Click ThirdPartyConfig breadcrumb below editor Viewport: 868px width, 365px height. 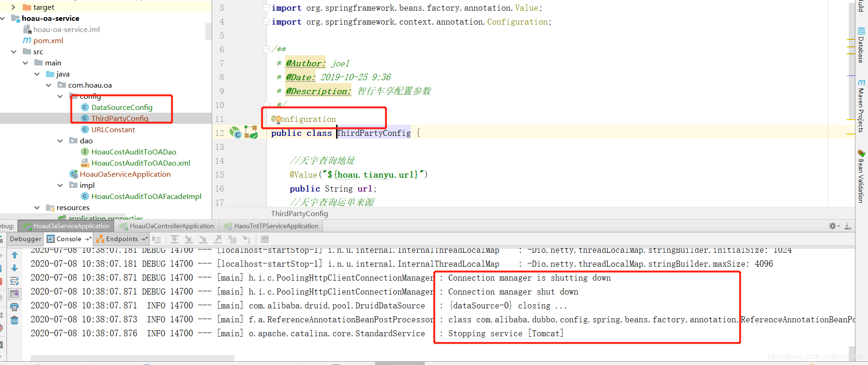coord(299,213)
